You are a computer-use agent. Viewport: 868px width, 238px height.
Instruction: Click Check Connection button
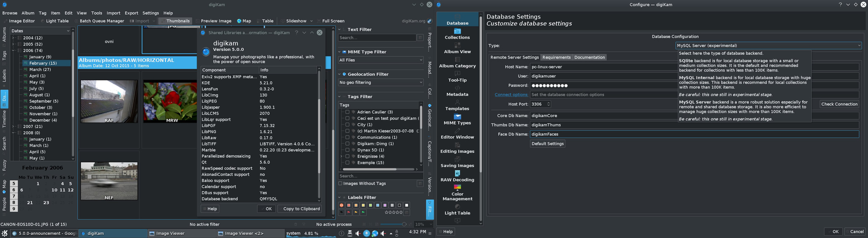click(839, 104)
